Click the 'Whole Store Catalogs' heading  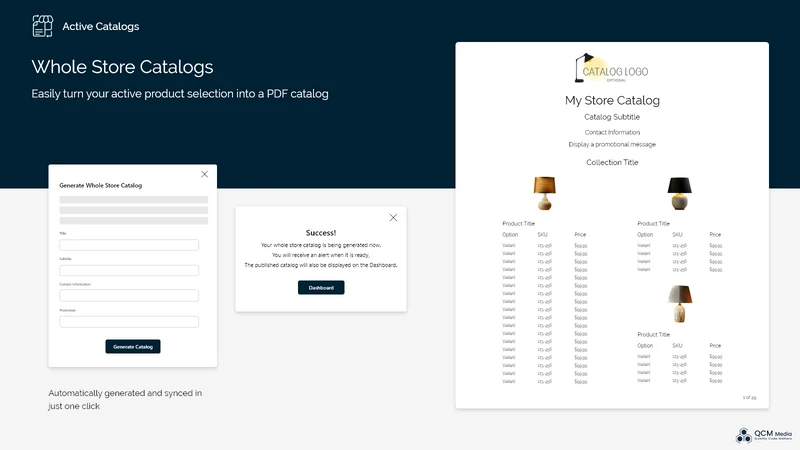[122, 67]
